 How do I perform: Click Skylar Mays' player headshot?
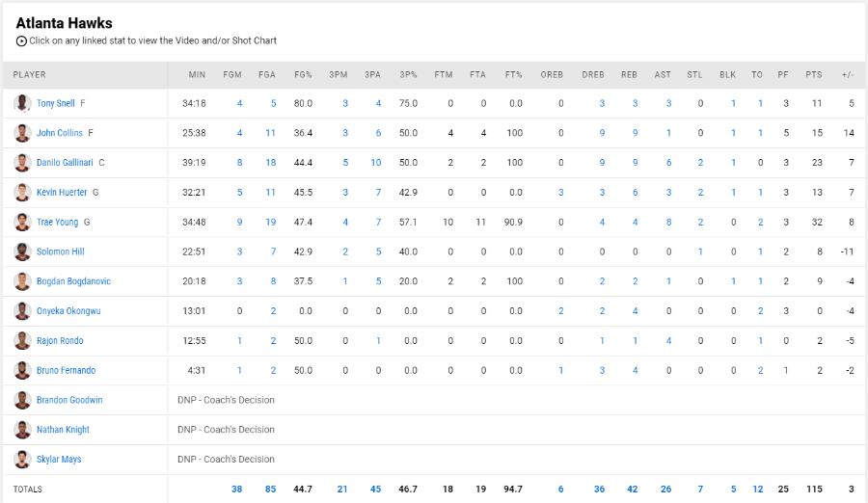click(x=22, y=460)
